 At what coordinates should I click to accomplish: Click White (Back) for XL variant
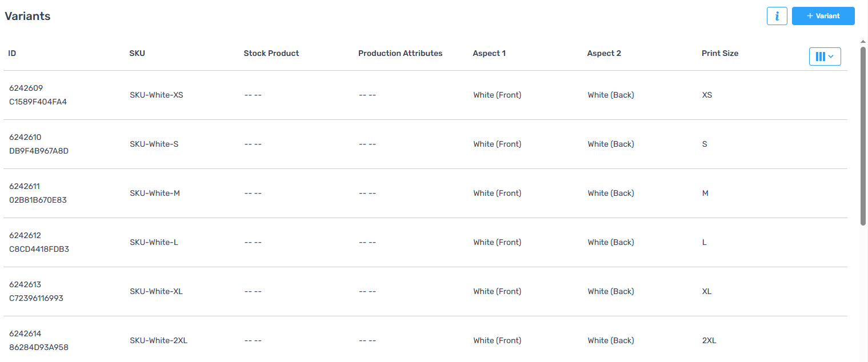click(x=611, y=291)
